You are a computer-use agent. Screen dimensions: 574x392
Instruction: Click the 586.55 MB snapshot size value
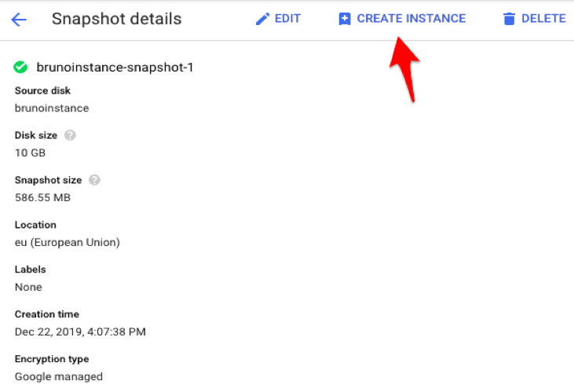[42, 198]
